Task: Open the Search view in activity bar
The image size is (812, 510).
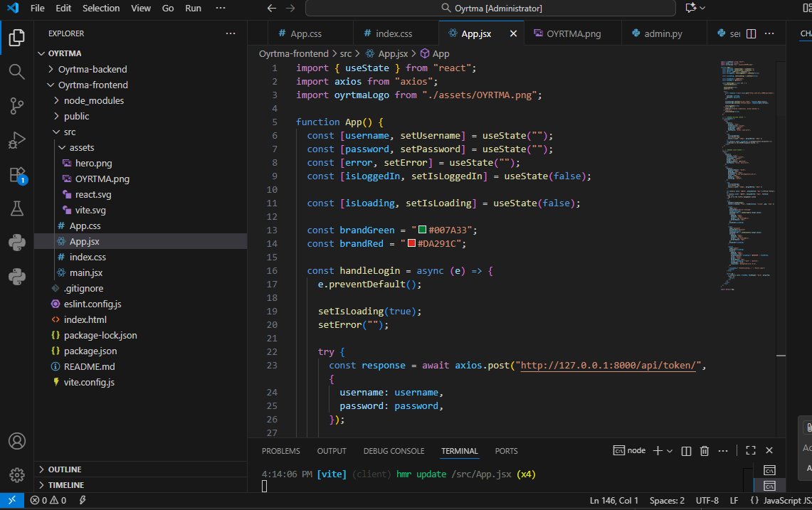Action: tap(16, 71)
